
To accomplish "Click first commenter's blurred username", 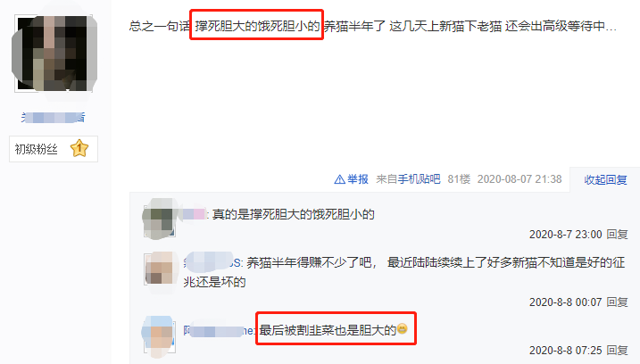I will tap(195, 215).
